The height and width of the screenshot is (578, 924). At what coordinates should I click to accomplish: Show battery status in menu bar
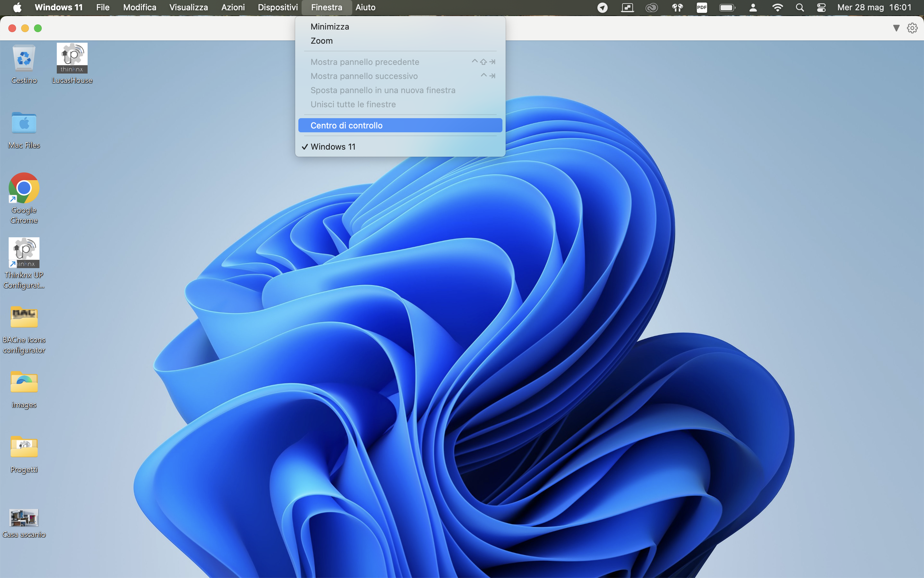(x=727, y=7)
